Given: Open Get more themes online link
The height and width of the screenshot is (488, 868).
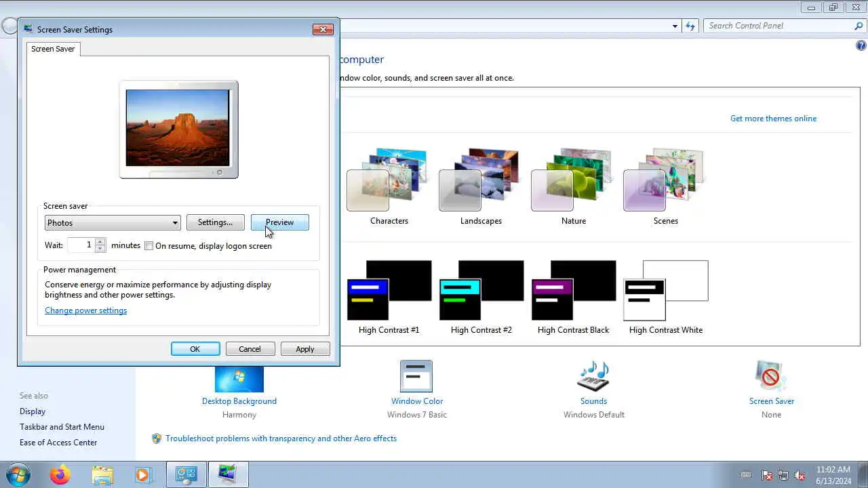Looking at the screenshot, I should point(773,119).
